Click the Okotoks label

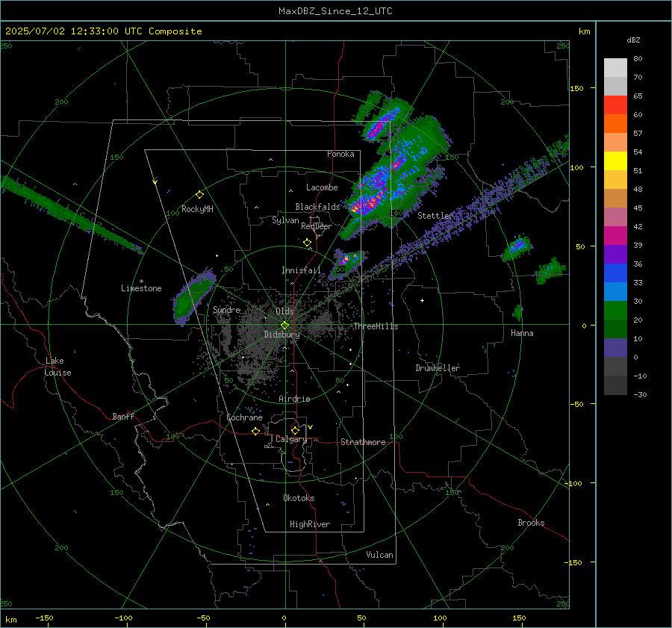(x=299, y=498)
